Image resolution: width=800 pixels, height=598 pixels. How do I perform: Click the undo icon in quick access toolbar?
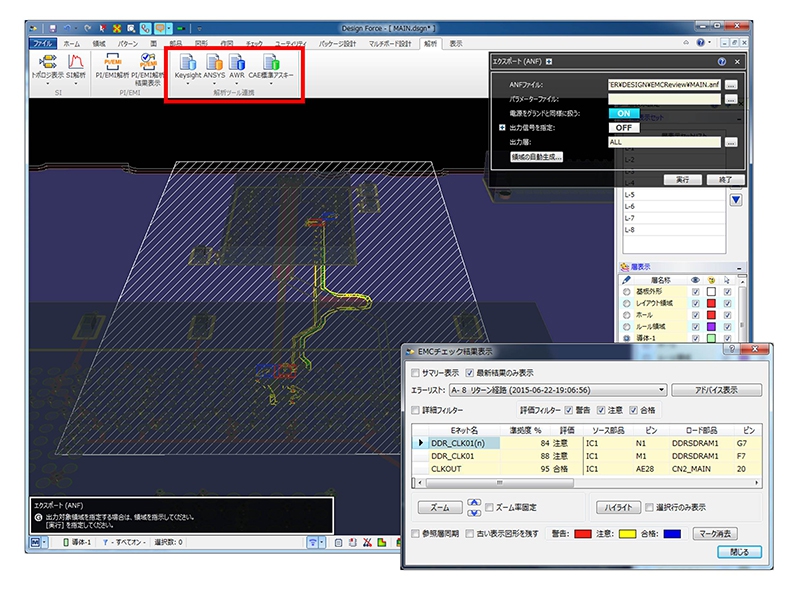[x=67, y=29]
